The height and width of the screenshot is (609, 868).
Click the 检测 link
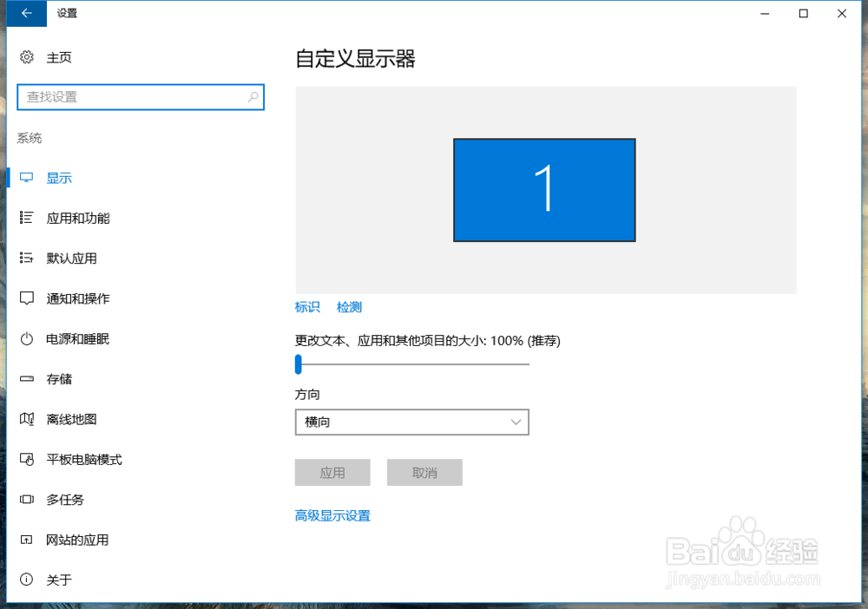point(349,307)
